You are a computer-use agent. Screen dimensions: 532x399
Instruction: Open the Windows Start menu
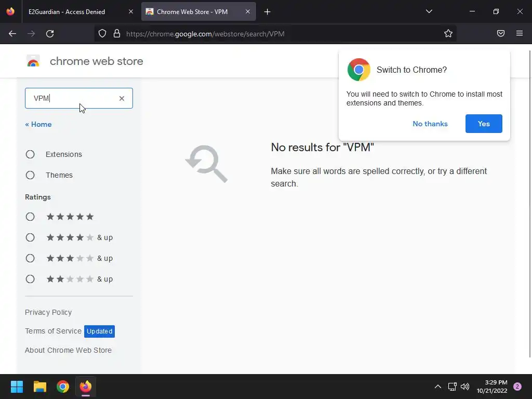pyautogui.click(x=17, y=386)
